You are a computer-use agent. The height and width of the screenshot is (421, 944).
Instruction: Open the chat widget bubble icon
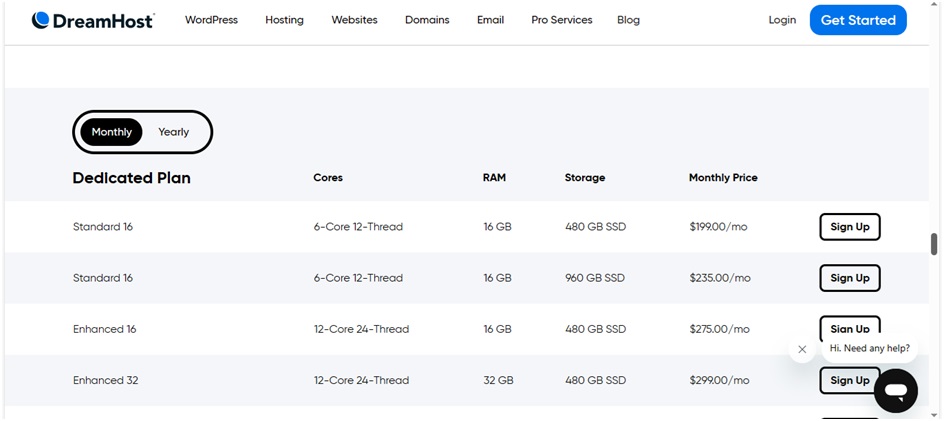point(895,390)
